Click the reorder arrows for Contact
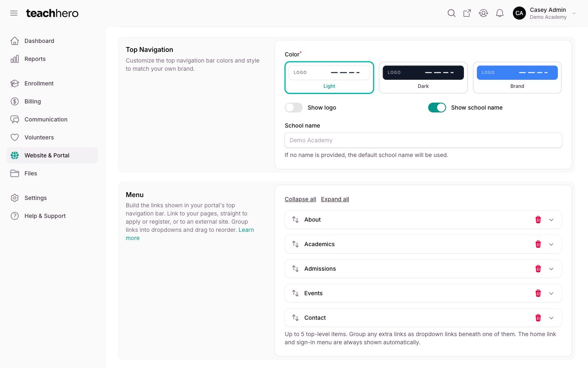The height and width of the screenshot is (368, 588). (296, 318)
